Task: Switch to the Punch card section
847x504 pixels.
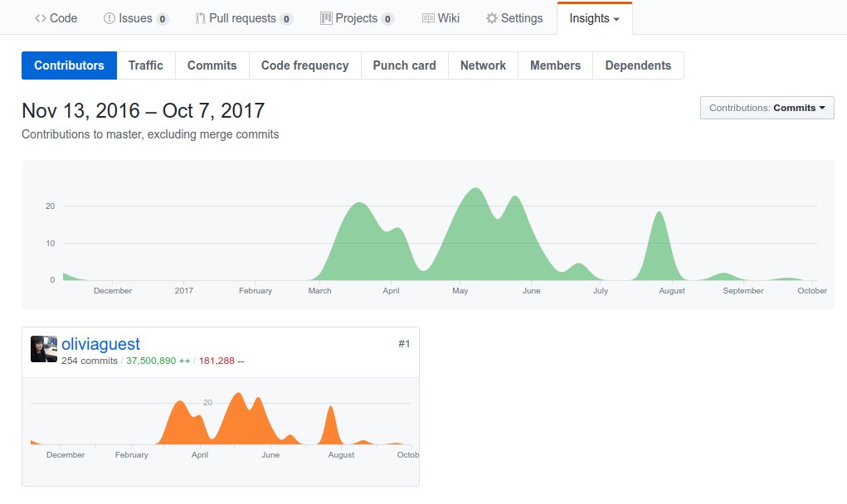Action: (404, 65)
